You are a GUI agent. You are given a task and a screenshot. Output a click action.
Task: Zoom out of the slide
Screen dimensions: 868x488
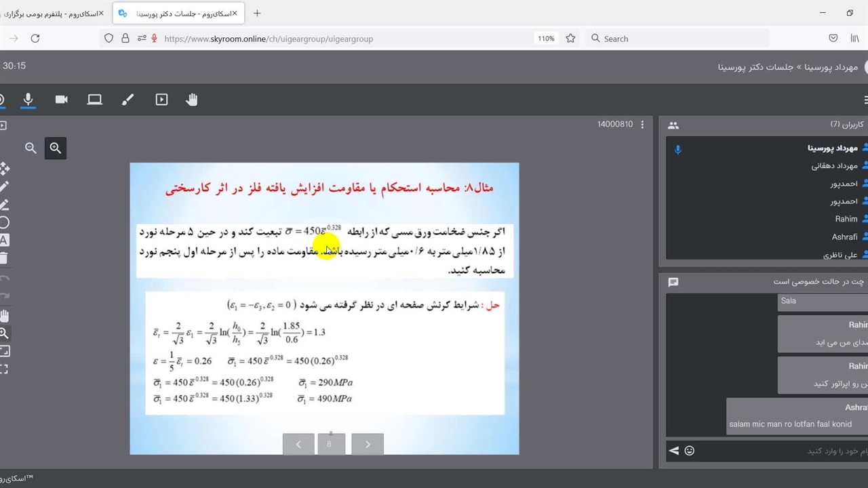[31, 148]
